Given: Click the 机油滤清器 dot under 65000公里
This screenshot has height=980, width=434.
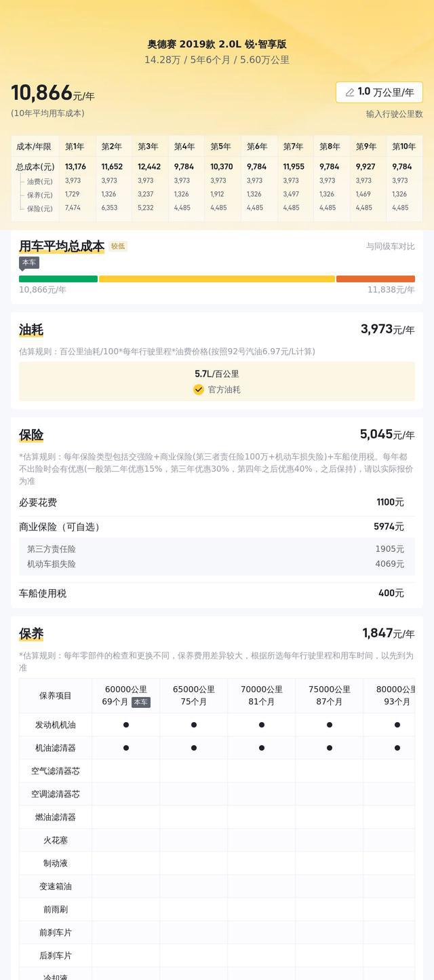Looking at the screenshot, I should (x=194, y=748).
